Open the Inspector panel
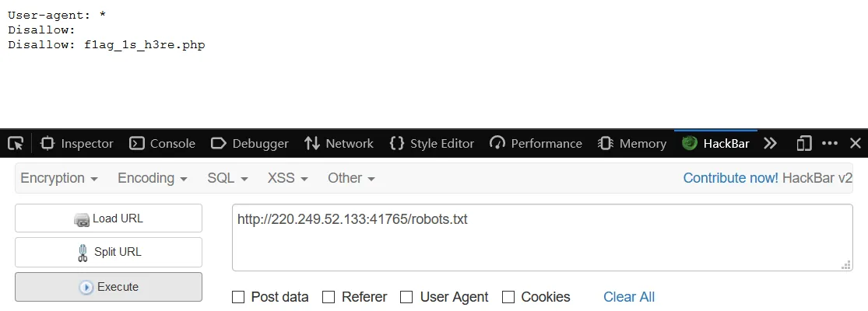This screenshot has width=868, height=311. pos(77,144)
